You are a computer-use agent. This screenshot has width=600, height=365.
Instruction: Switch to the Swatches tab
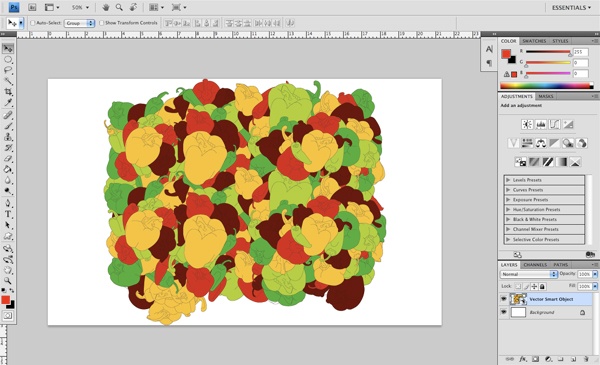(x=534, y=41)
